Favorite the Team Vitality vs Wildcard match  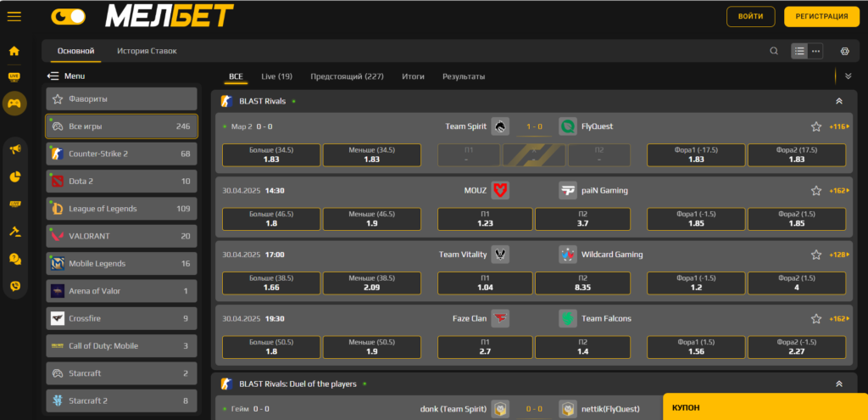[x=816, y=255]
